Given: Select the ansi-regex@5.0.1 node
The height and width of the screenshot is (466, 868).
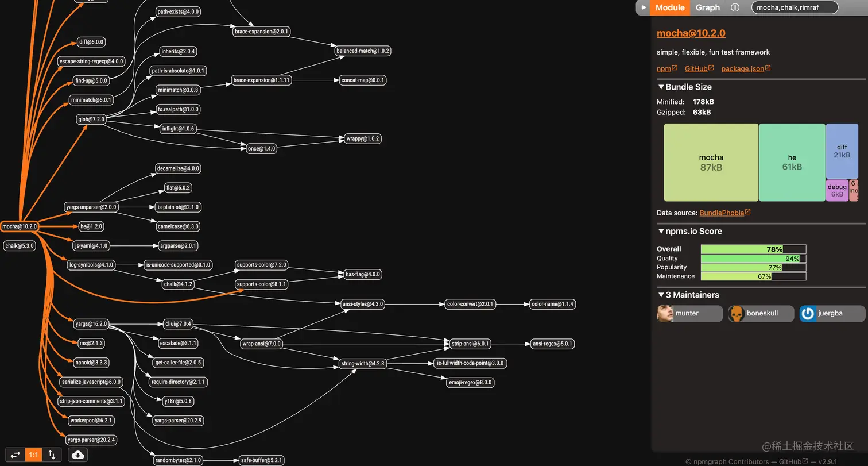Looking at the screenshot, I should point(552,344).
